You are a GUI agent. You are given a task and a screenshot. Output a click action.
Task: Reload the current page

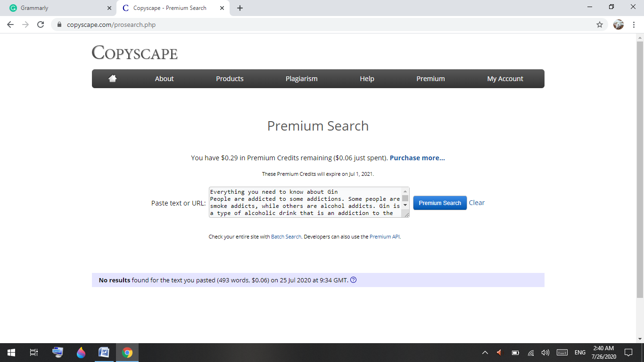(x=41, y=25)
